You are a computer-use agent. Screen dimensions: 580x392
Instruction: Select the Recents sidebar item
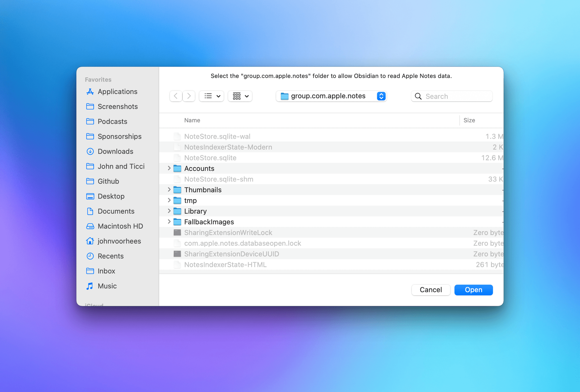tap(111, 256)
